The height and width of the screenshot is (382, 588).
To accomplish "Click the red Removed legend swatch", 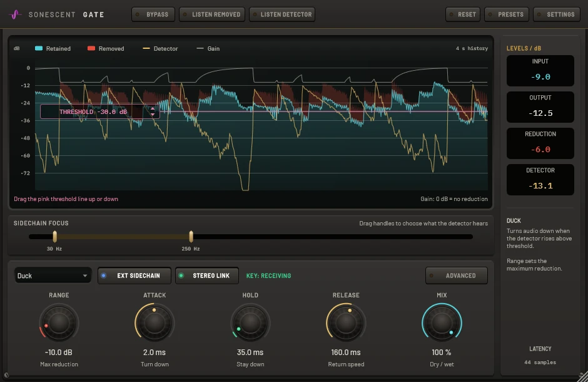I will pos(91,48).
